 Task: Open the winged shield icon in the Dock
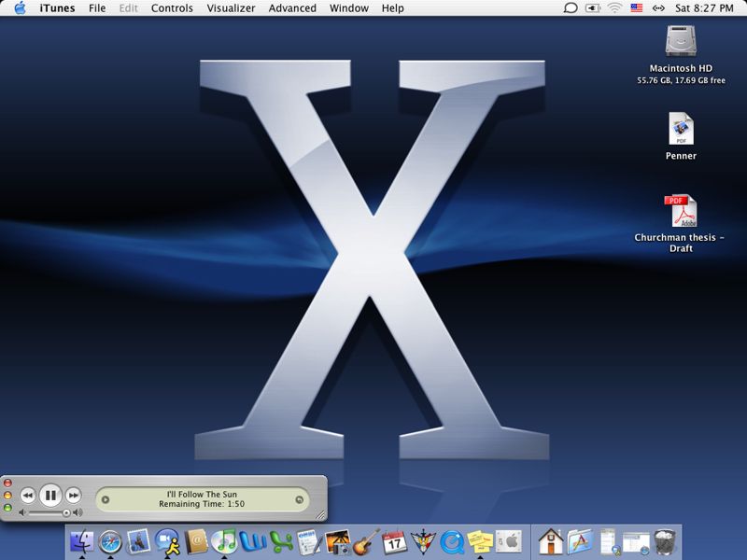(423, 542)
